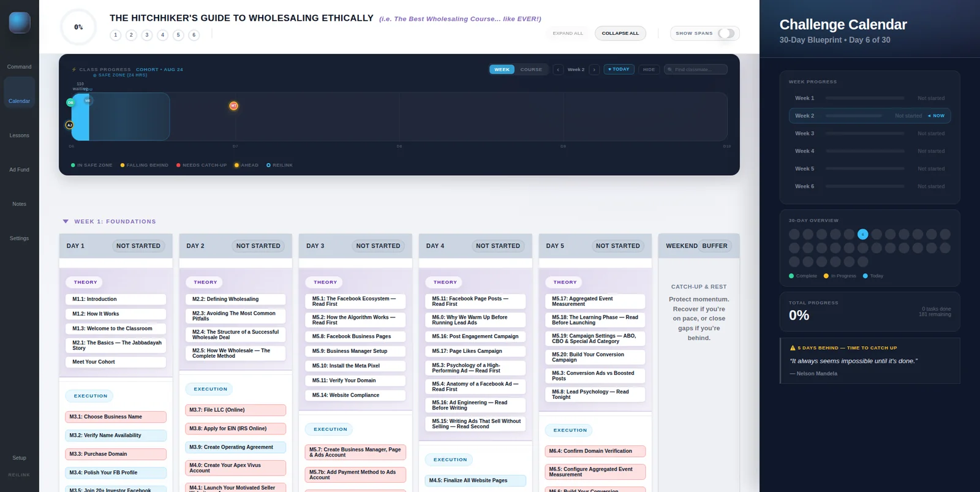Select the ME avatar marker on the timeline
This screenshot has height=492, width=980.
pyautogui.click(x=88, y=100)
